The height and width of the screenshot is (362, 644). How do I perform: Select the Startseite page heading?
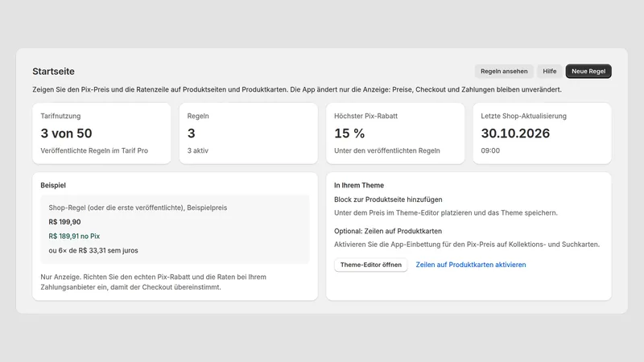[53, 72]
